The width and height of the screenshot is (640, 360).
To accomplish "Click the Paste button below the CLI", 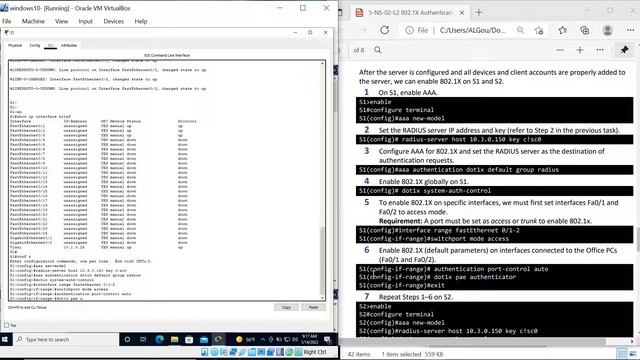I will (313, 307).
